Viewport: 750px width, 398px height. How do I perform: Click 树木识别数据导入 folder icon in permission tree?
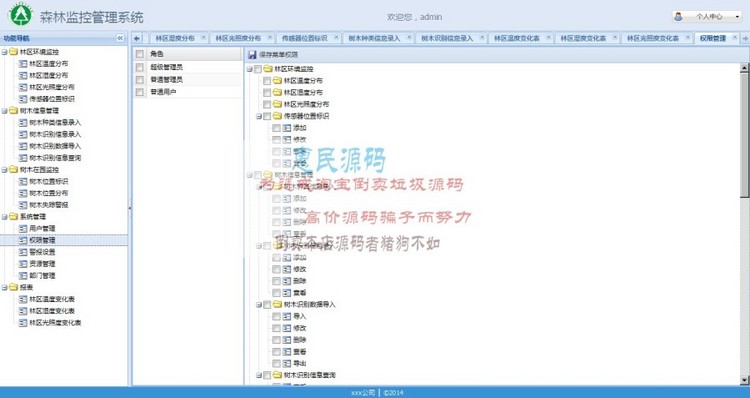click(x=277, y=304)
